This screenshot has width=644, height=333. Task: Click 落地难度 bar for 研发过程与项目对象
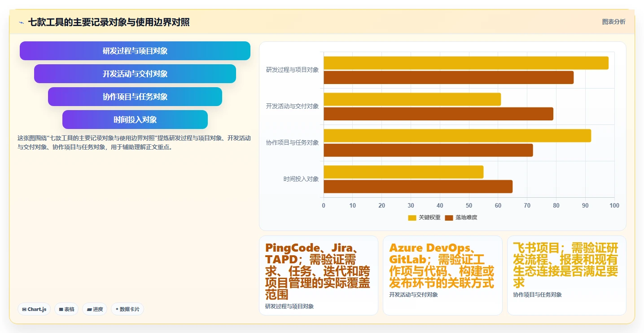point(448,77)
